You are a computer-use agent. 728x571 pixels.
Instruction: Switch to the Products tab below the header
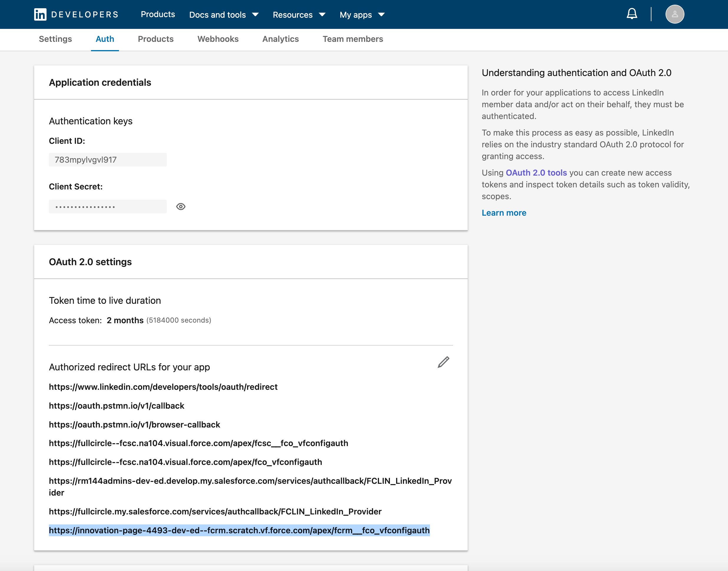(156, 39)
